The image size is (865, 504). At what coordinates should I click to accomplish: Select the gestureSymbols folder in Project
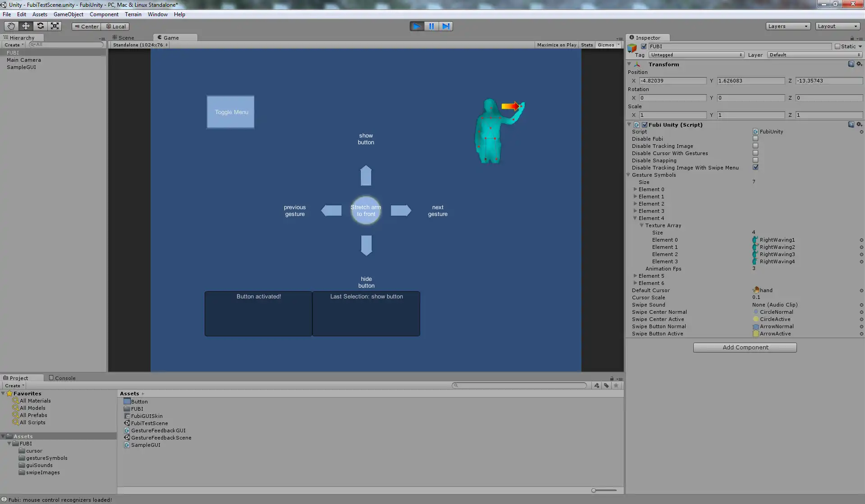tap(46, 458)
